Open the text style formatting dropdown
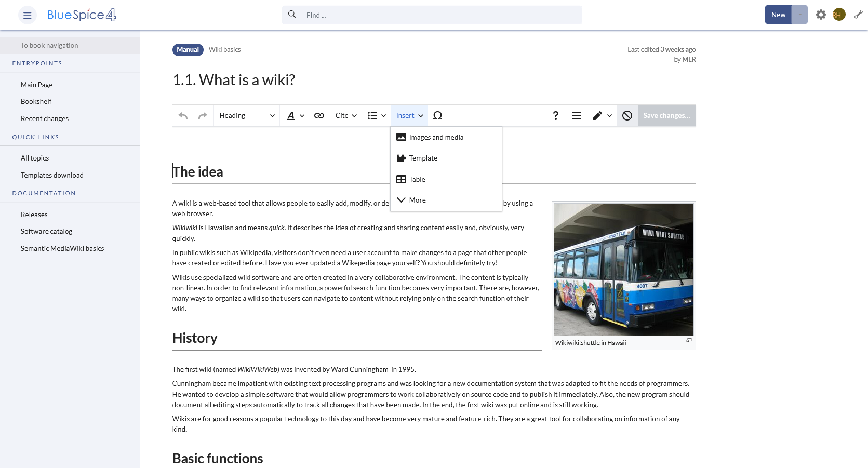 click(295, 116)
